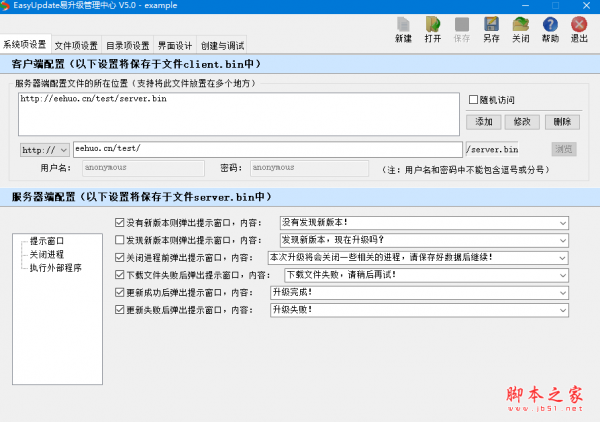
Task: Go to 目录项设置 tab
Action: pos(128,46)
